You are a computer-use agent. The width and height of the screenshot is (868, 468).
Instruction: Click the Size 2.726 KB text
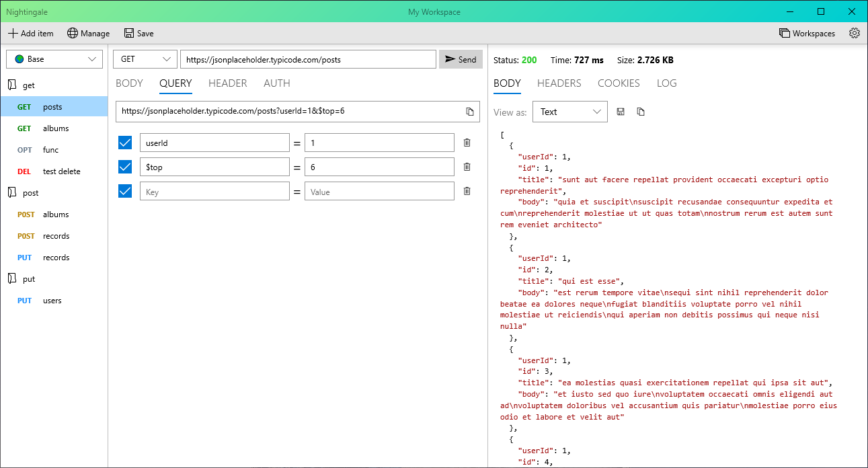[645, 60]
